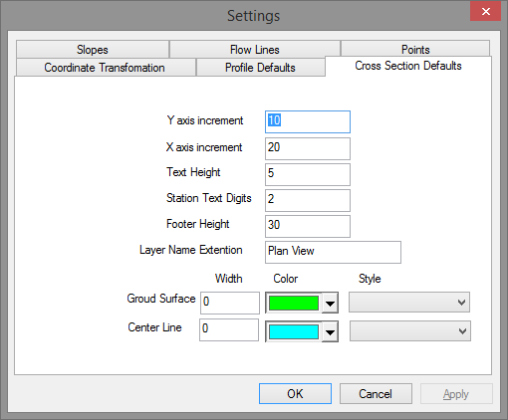Click the Groud Surface width field
This screenshot has width=508, height=420.
(x=230, y=303)
